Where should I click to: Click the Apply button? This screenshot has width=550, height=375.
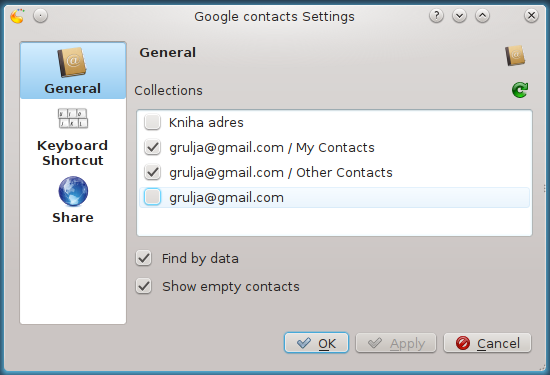(x=396, y=343)
